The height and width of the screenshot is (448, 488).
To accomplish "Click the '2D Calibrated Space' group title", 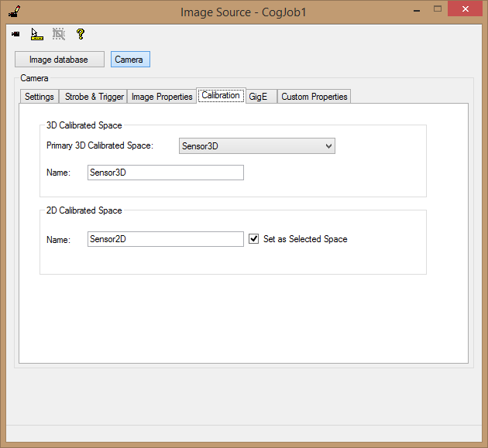I will pyautogui.click(x=84, y=210).
